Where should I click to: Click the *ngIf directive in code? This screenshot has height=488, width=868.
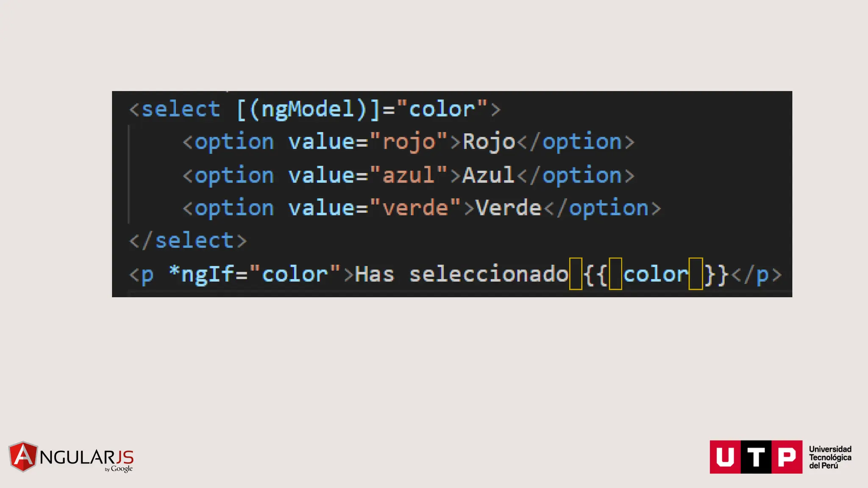click(202, 274)
